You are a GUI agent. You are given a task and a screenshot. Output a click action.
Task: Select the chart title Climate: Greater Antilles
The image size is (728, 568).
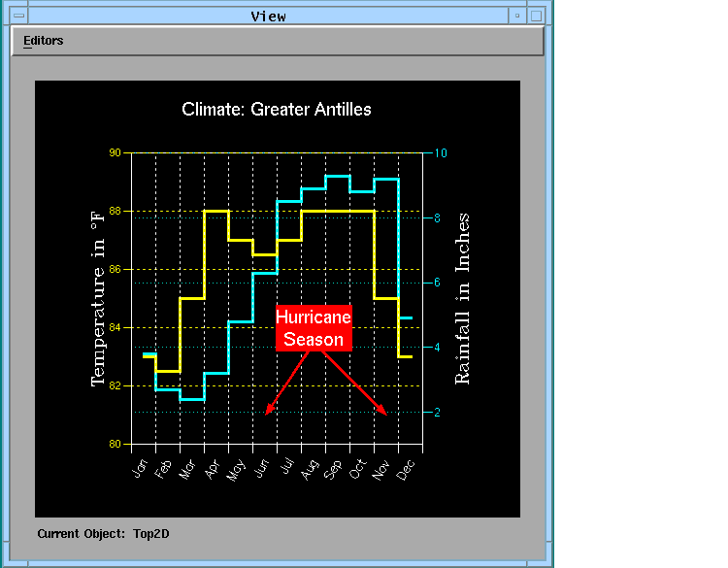click(x=277, y=109)
